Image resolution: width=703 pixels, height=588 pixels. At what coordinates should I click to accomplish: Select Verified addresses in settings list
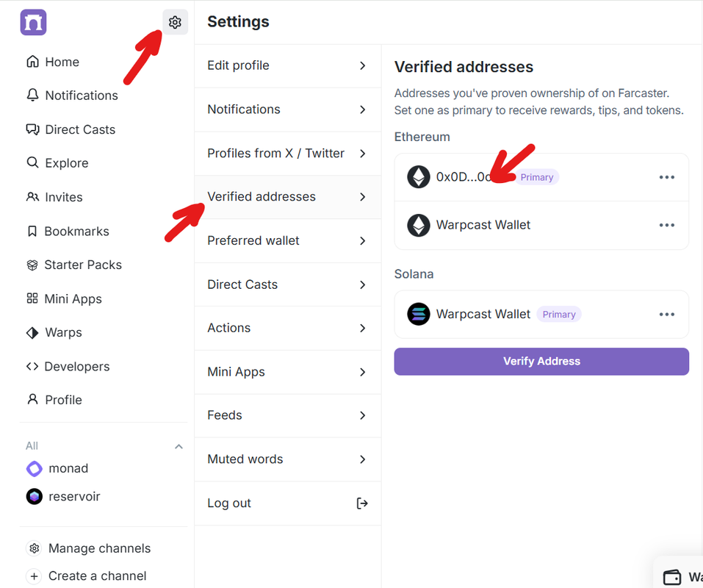coord(288,197)
